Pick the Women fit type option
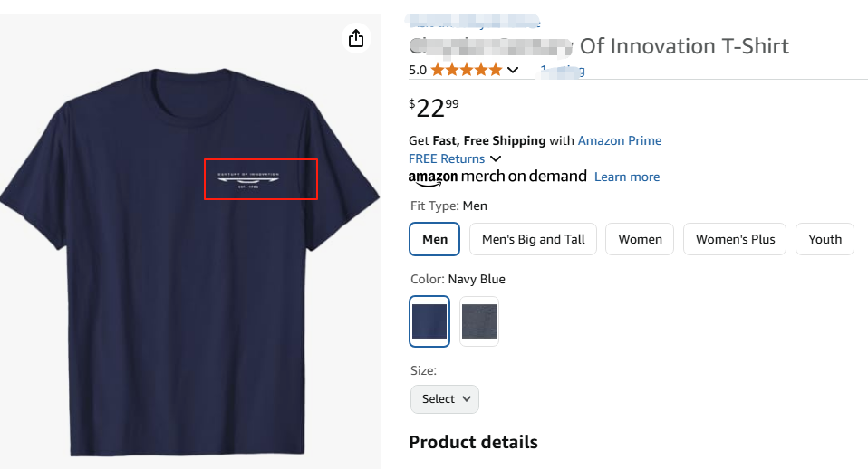The width and height of the screenshot is (868, 469). click(640, 239)
